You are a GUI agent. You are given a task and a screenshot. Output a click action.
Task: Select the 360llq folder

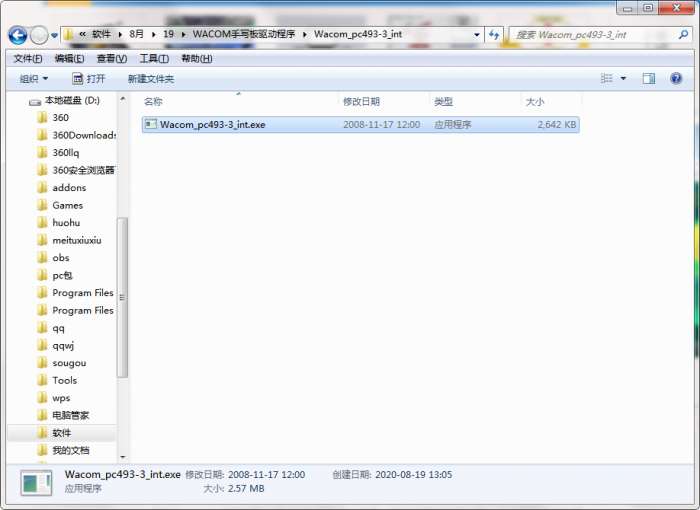[66, 153]
